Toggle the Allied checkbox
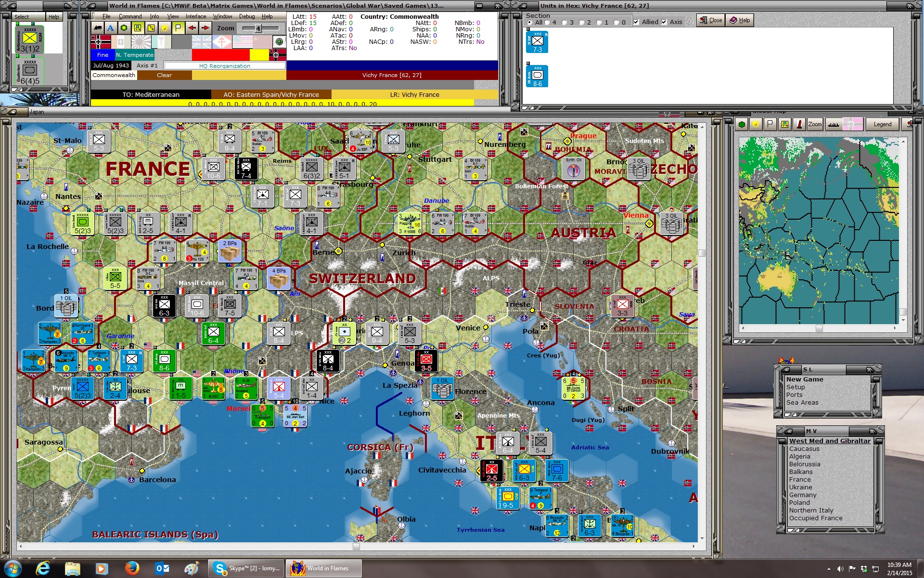Screen dimensions: 924x578 [636, 22]
